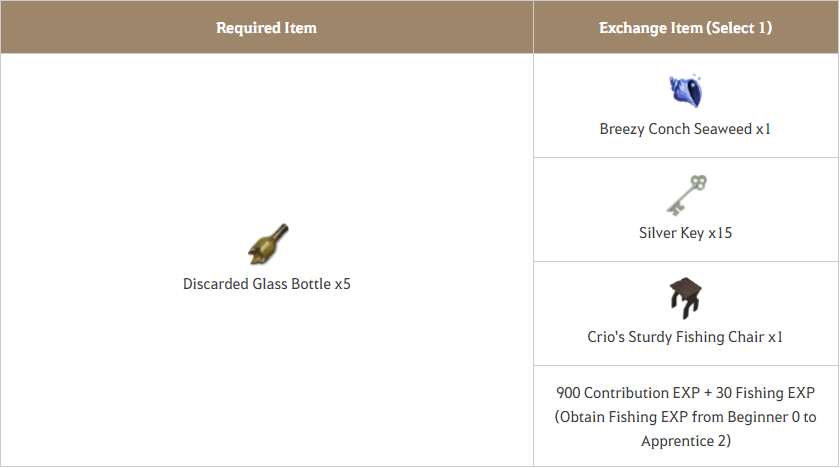Click the Apprentice 2) text line
840x468 pixels.
(686, 441)
